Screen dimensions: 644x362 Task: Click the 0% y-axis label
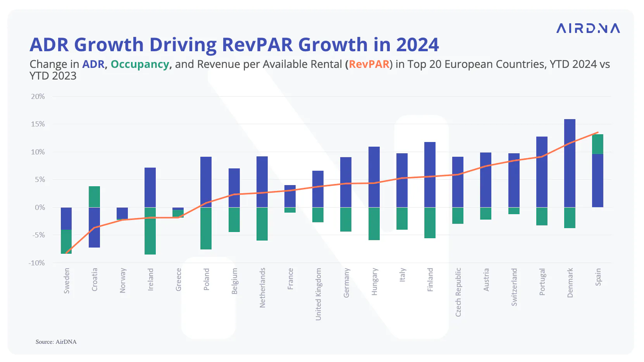40,208
